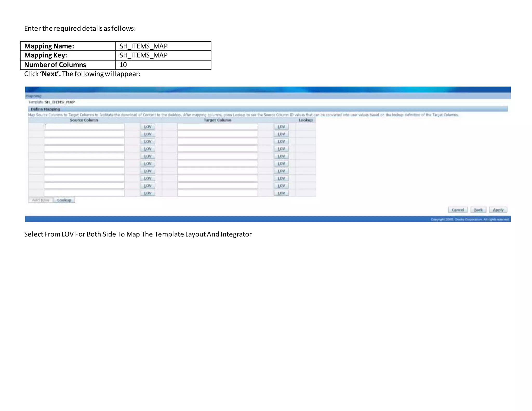Open LOV for tenth Source Column row
The width and height of the screenshot is (532, 411).
coord(148,193)
